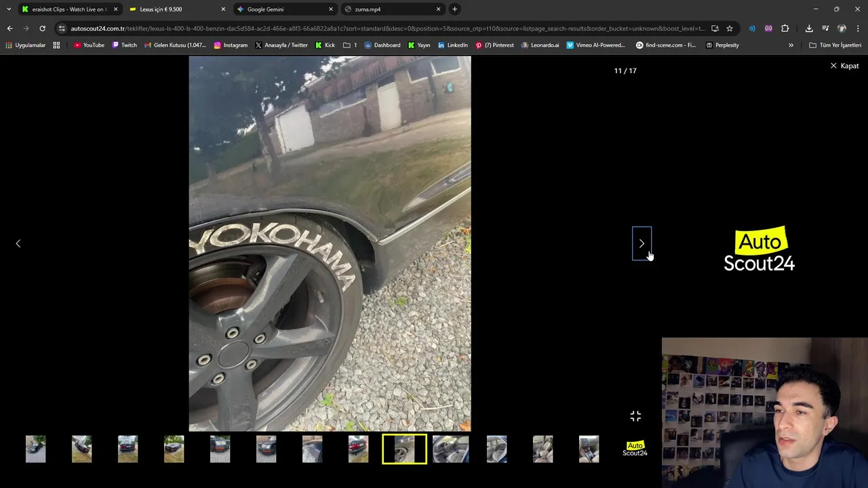Screen dimensions: 868x488
Task: Open the Gelen Kutusu Gmail bookmark
Action: 175,45
